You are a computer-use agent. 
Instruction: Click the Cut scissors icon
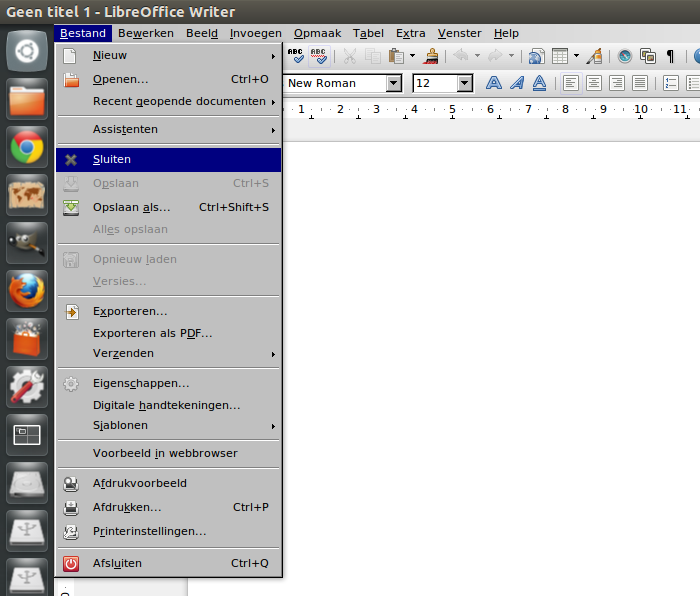(350, 56)
